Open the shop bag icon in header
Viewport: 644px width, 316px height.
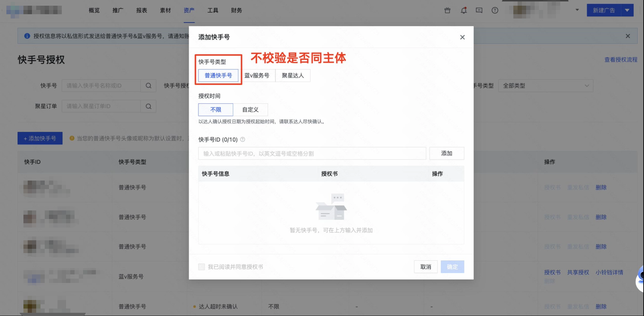click(x=447, y=10)
